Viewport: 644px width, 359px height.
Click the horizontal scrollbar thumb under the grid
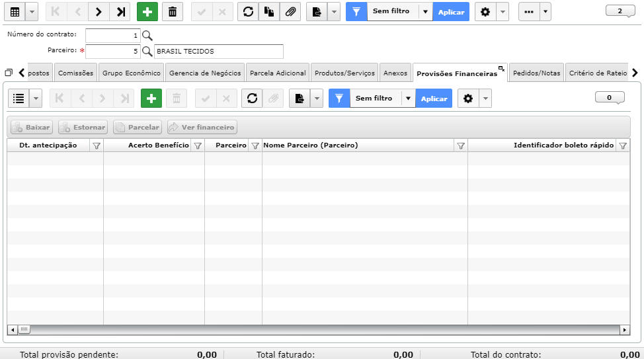point(24,329)
